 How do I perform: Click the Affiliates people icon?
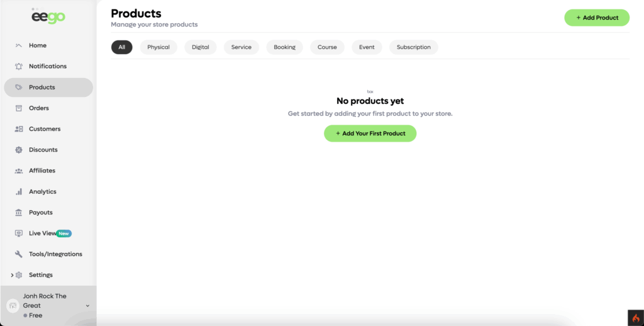[19, 171]
